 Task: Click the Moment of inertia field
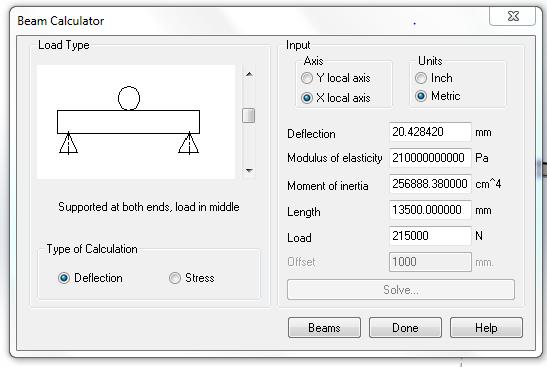click(x=430, y=184)
